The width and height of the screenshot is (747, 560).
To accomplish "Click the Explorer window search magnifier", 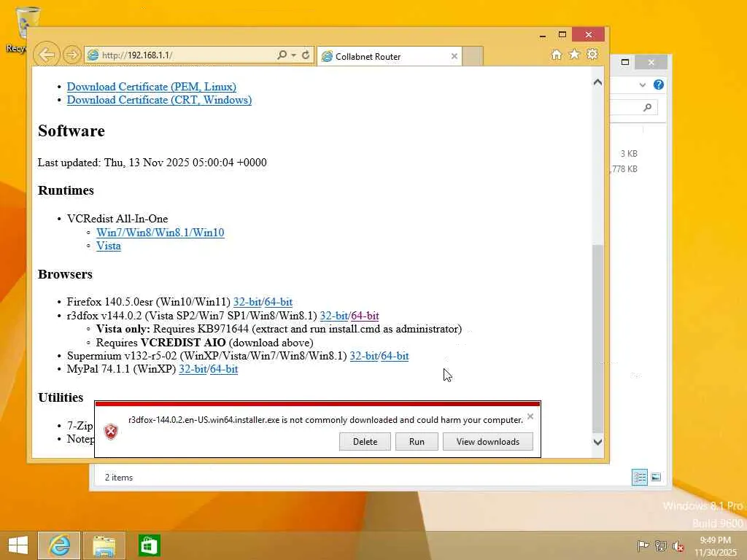I will click(x=647, y=107).
